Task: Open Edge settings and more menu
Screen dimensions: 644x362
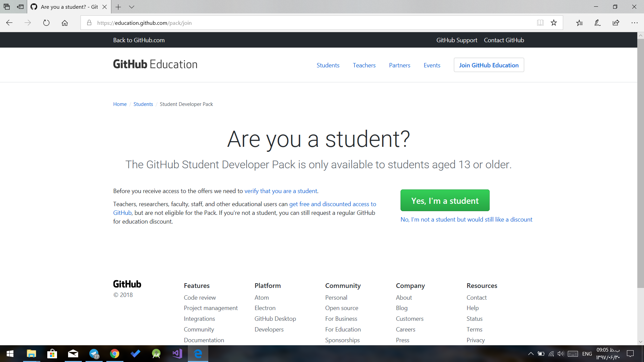Action: 634,23
